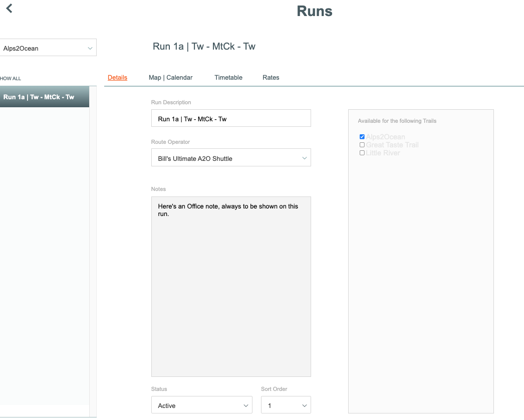Switch to the Rates tab
This screenshot has width=524, height=420.
271,78
